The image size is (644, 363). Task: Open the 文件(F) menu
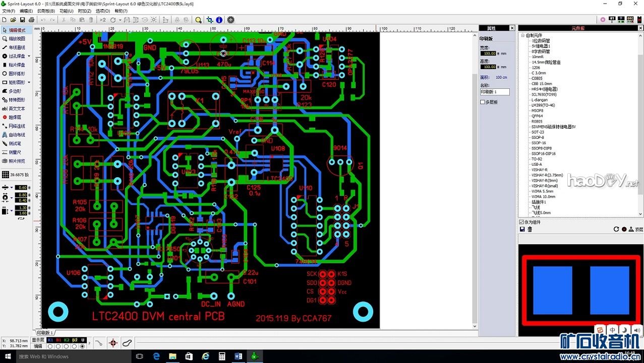click(8, 11)
